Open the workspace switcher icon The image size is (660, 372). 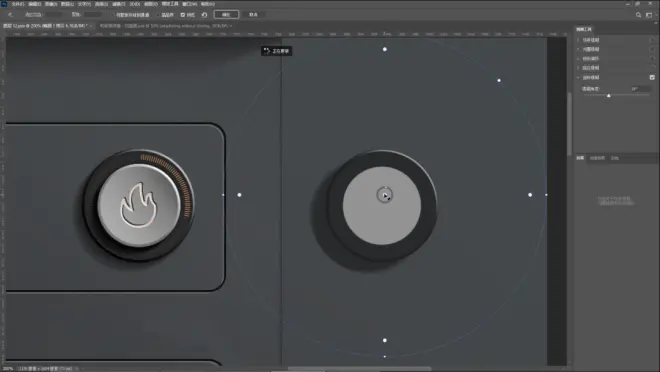click(649, 15)
